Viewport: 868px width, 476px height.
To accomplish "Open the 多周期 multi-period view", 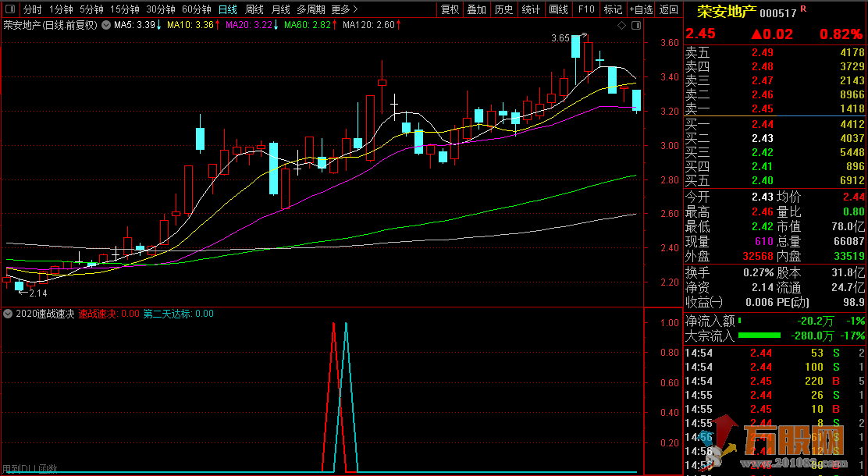I will (x=311, y=9).
